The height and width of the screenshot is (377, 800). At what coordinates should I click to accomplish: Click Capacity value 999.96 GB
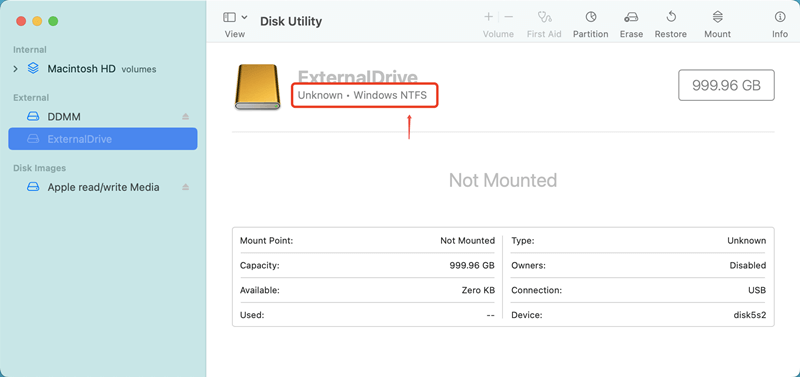pos(472,265)
